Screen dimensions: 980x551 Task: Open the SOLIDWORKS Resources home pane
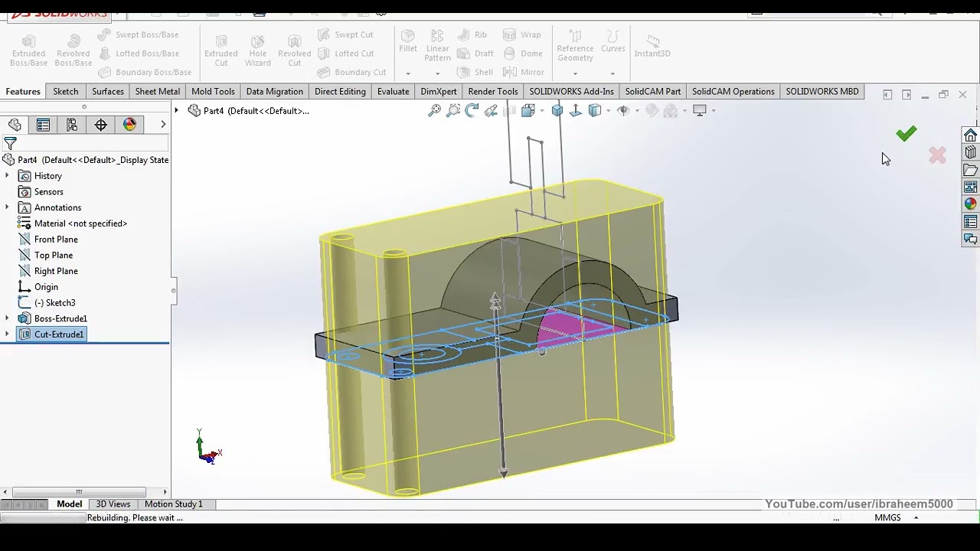(970, 135)
